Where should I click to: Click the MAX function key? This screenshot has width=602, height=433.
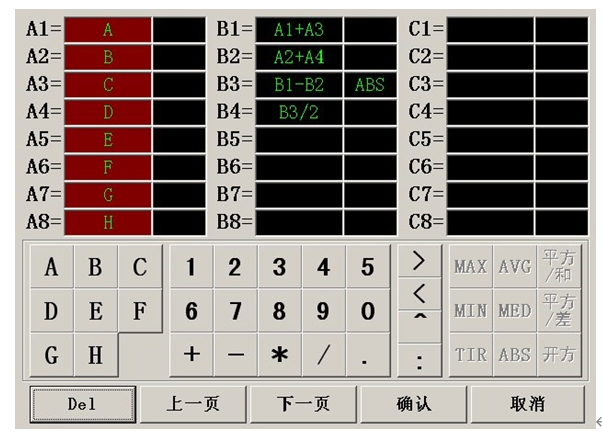pyautogui.click(x=471, y=266)
